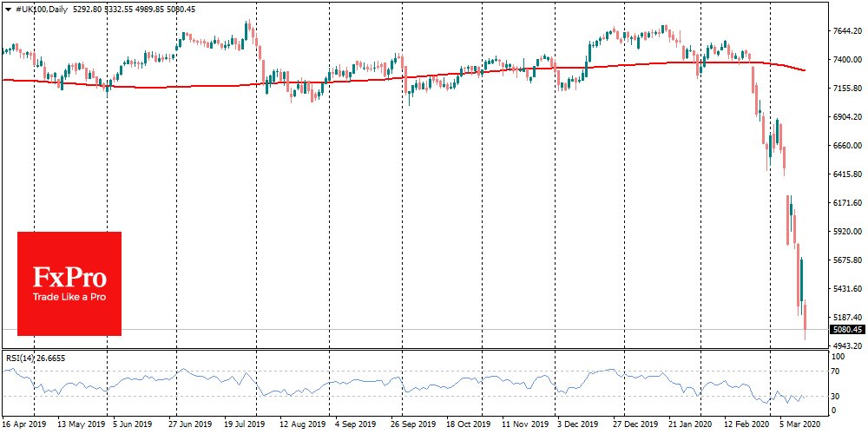This screenshot has height=434, width=868.
Task: Click the 7644.20 price axis label
Action: (x=846, y=31)
